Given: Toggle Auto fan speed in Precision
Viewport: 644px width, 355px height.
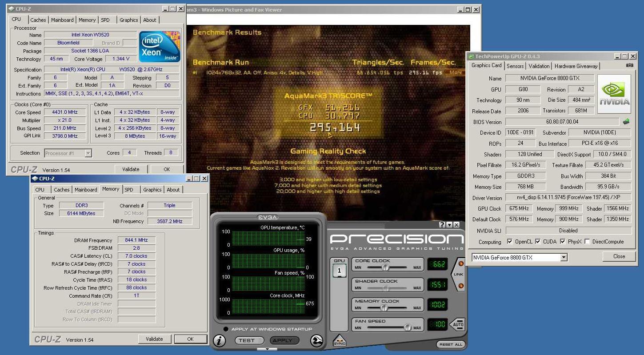Looking at the screenshot, I should [457, 324].
